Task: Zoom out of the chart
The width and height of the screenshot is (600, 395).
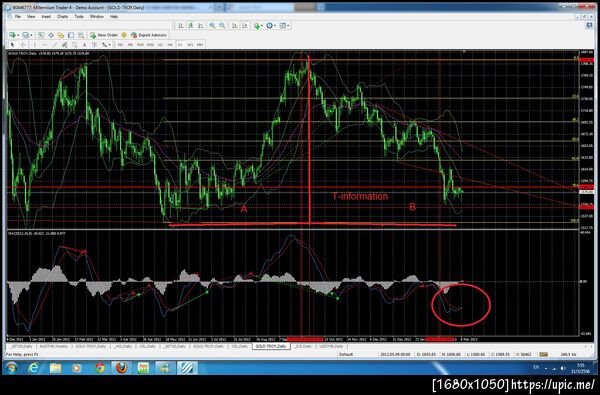Action: click(222, 26)
